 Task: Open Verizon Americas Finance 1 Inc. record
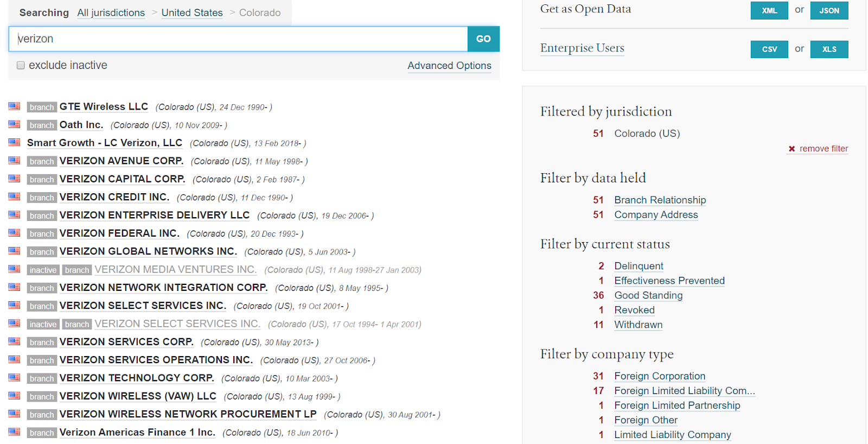[x=137, y=433]
